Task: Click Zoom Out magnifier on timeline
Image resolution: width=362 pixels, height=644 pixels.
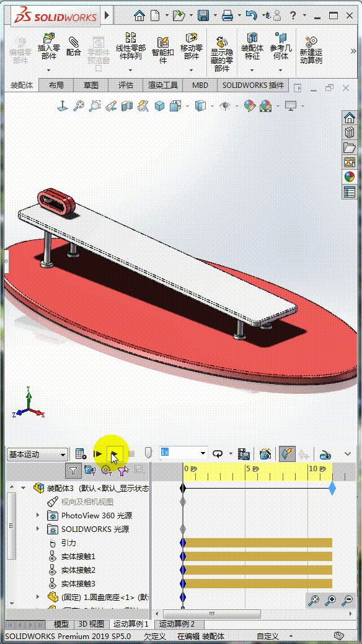Action: coord(348,601)
